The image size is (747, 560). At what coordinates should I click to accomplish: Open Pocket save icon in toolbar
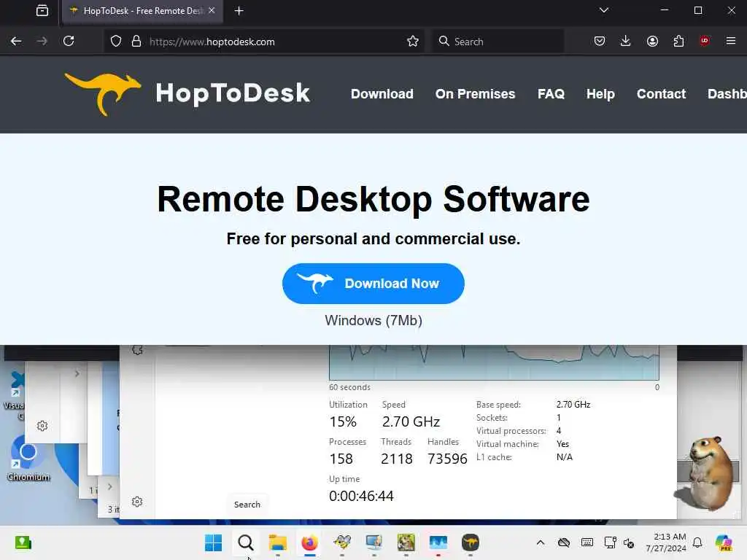click(600, 42)
